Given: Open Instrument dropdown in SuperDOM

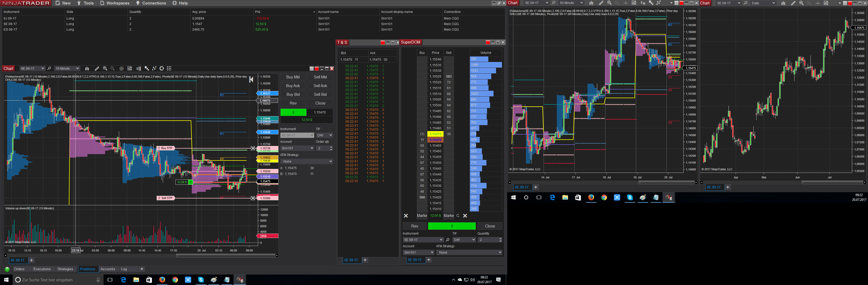Looking at the screenshot, I should coord(423,240).
